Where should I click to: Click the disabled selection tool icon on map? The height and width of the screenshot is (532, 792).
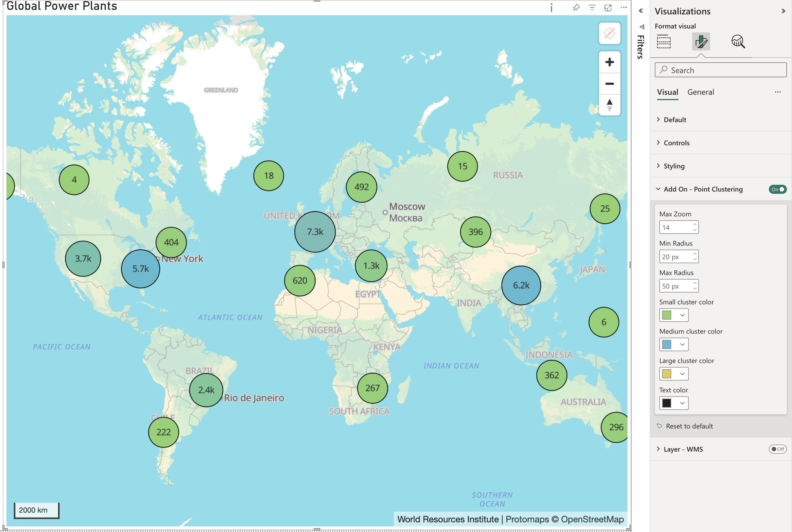(x=609, y=33)
